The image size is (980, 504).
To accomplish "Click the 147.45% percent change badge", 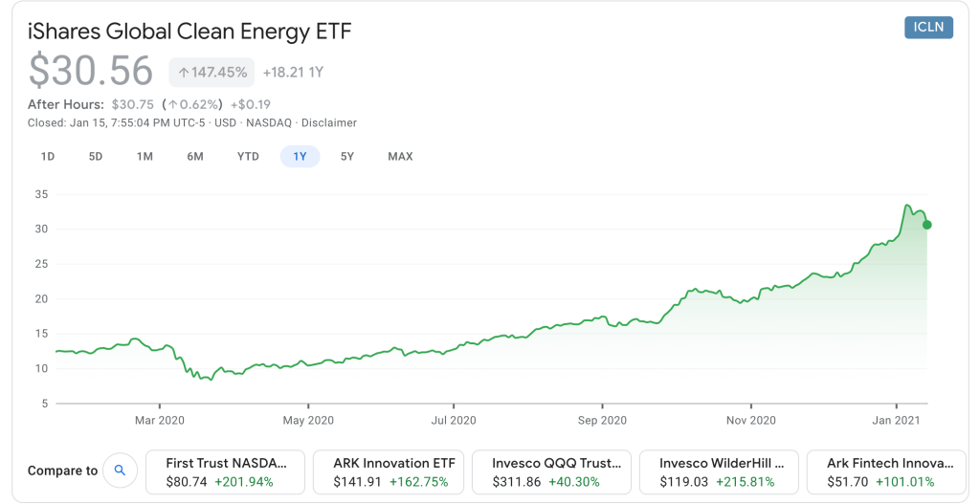I will tap(212, 72).
